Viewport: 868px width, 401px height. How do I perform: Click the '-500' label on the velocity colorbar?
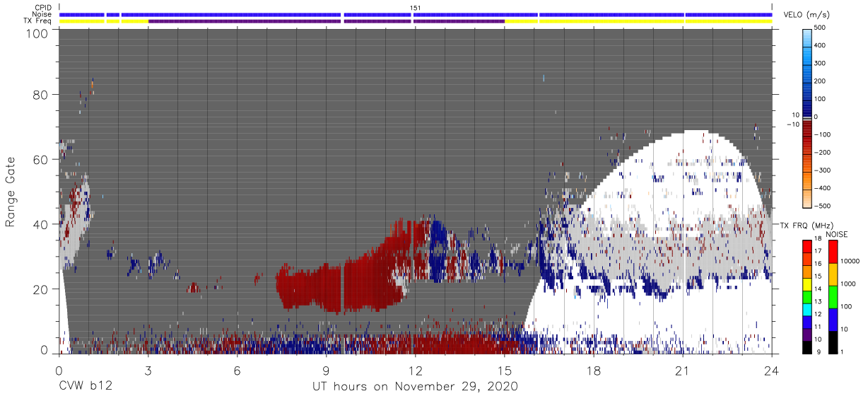(x=824, y=206)
